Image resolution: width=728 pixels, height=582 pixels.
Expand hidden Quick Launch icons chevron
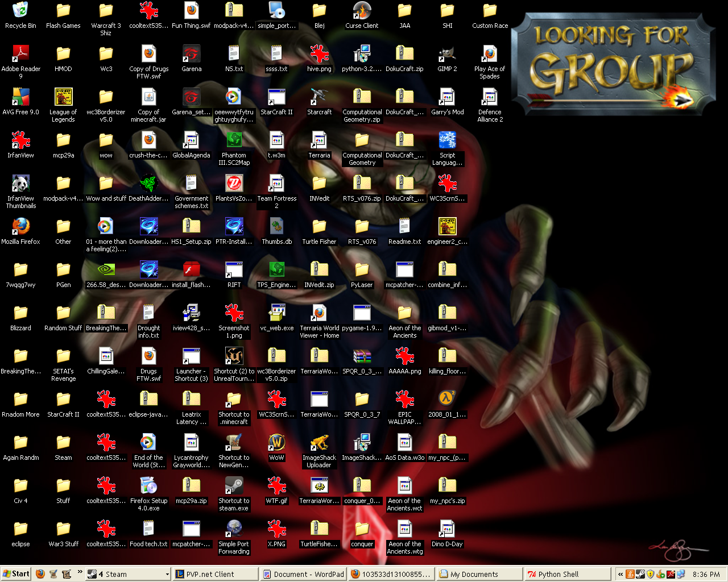[80, 573]
